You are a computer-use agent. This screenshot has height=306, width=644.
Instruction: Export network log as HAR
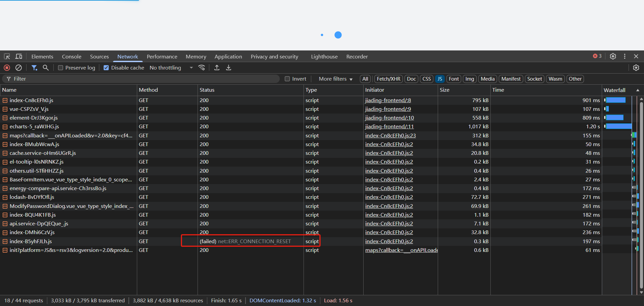pos(228,68)
